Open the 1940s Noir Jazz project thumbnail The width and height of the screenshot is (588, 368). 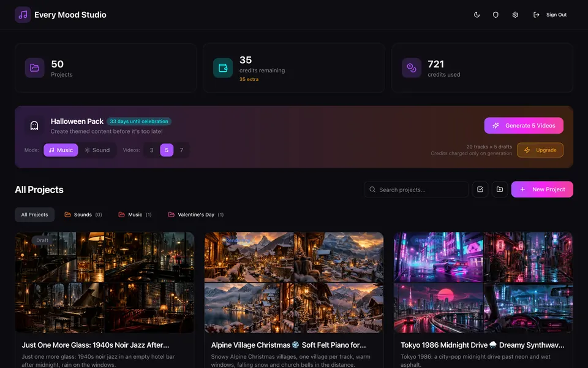tap(105, 282)
